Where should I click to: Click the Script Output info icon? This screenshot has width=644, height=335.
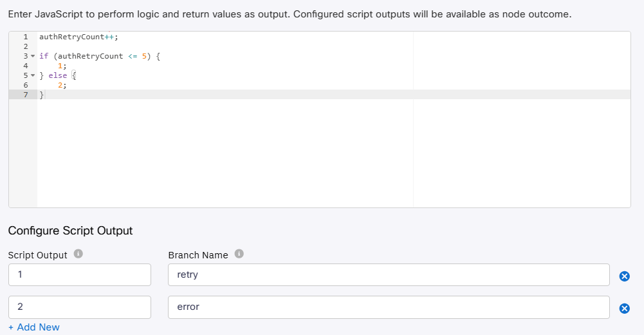pyautogui.click(x=78, y=254)
